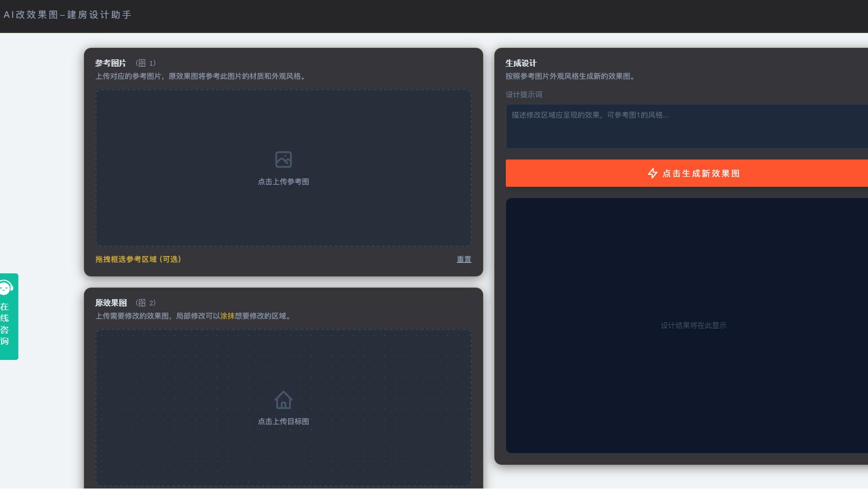Click the 图1 badge next to 参考图片
868x489 pixels.
[x=145, y=62]
